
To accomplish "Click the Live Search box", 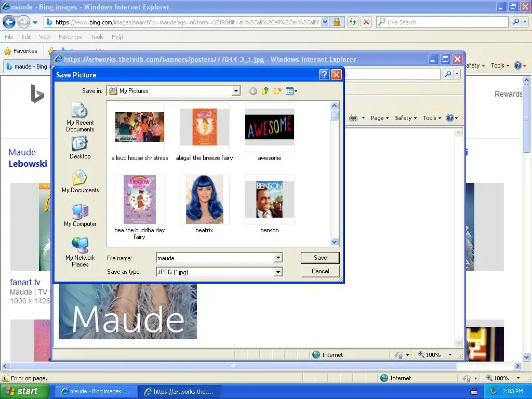I will 442,22.
